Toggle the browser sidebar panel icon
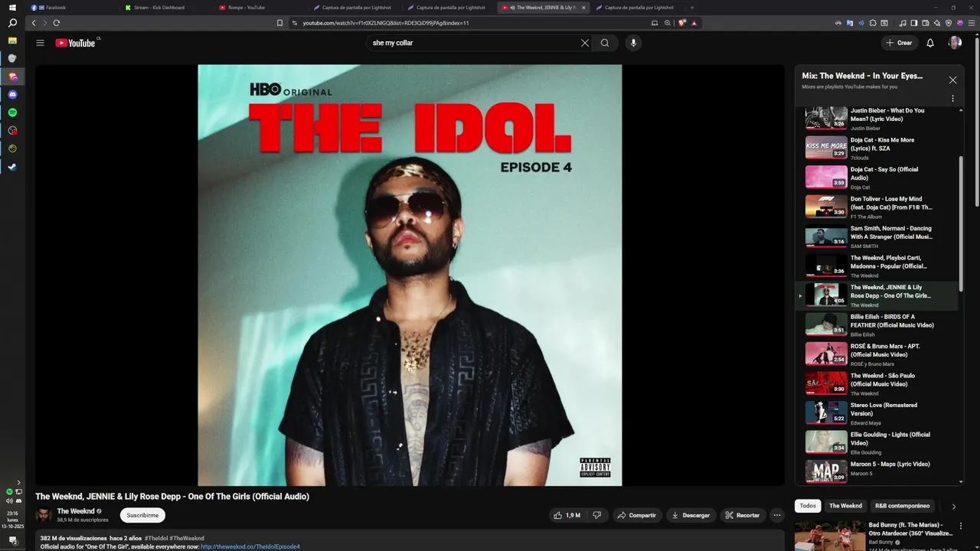 click(914, 23)
